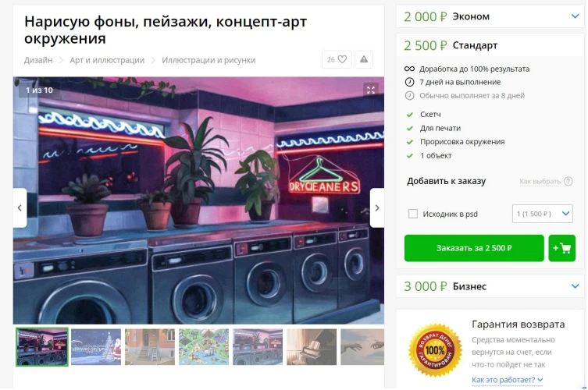Go to previous gallery image arrow
The width and height of the screenshot is (588, 390).
click(20, 207)
